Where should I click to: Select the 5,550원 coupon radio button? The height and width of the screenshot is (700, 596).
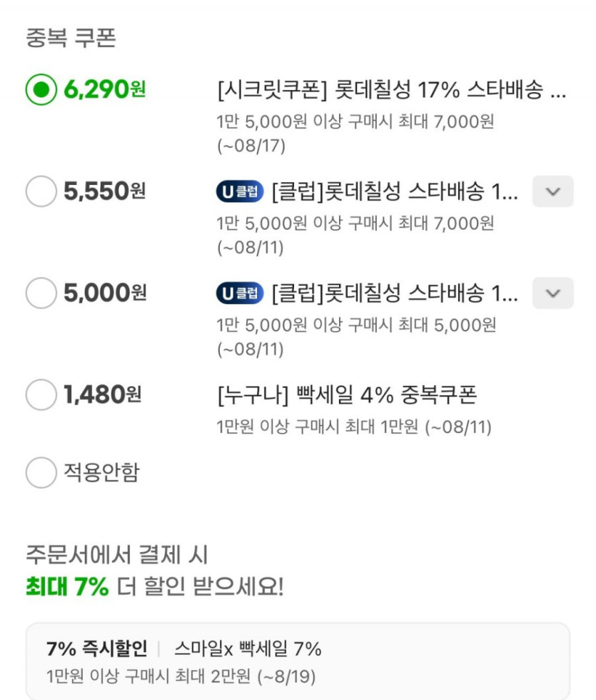[41, 191]
